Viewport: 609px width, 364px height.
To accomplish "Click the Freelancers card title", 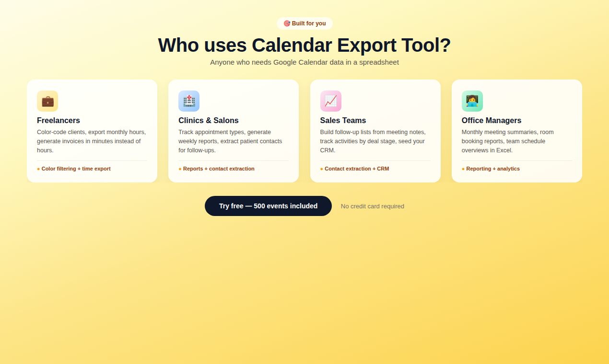I will point(59,120).
